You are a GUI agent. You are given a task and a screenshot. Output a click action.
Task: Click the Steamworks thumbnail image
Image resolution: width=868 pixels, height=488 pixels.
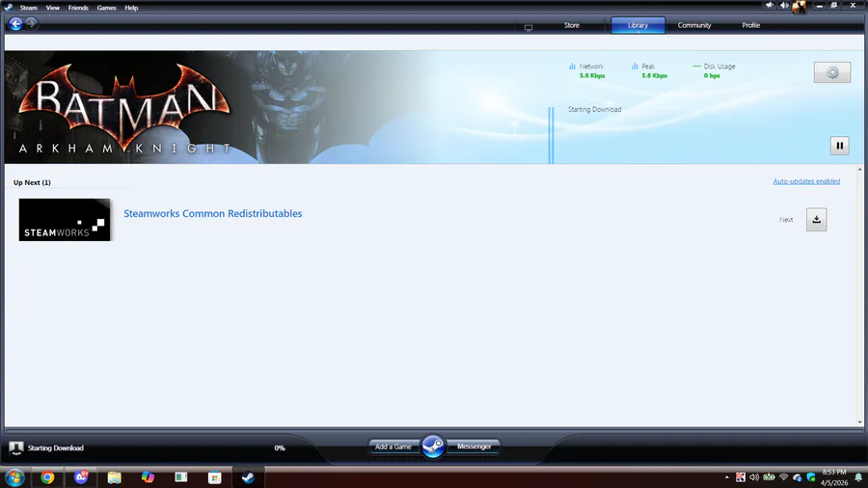pos(65,220)
